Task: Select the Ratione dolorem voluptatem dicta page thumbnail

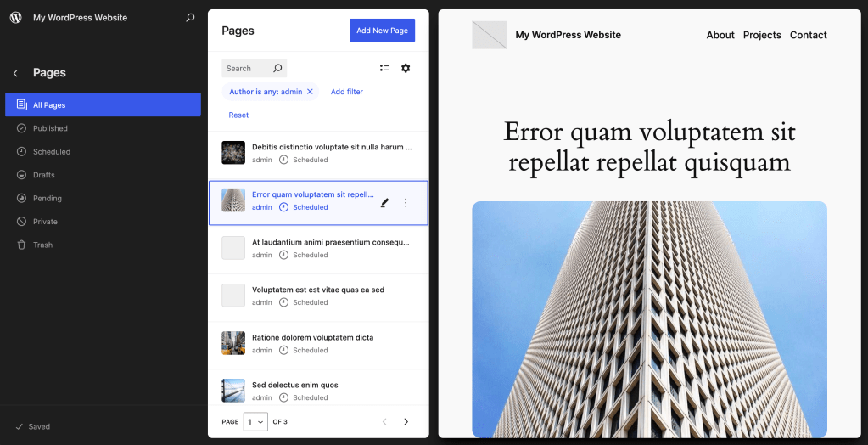Action: (x=233, y=343)
